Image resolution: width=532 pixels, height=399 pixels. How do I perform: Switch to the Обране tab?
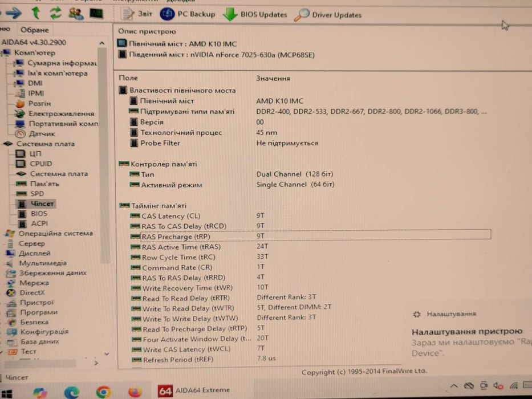(x=35, y=30)
